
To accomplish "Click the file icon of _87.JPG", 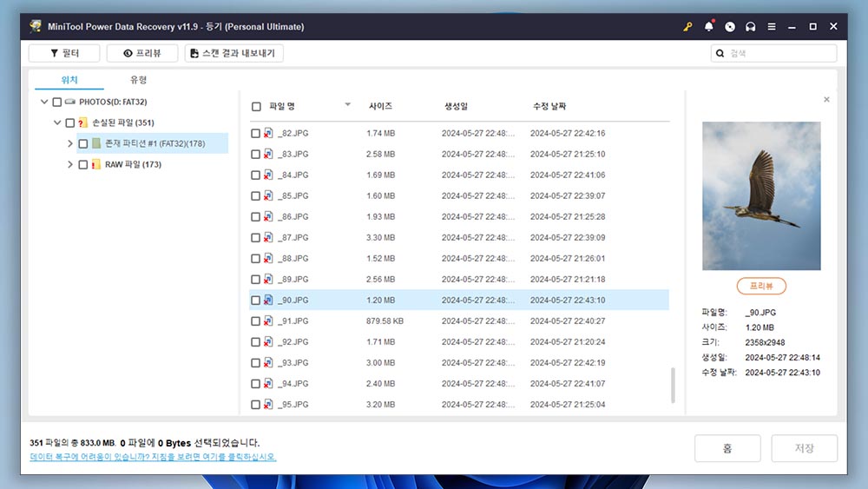I will [x=268, y=238].
